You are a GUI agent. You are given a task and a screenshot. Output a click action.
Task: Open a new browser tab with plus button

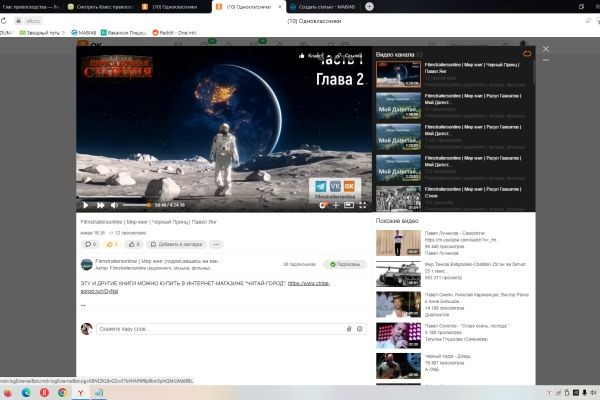[369, 7]
